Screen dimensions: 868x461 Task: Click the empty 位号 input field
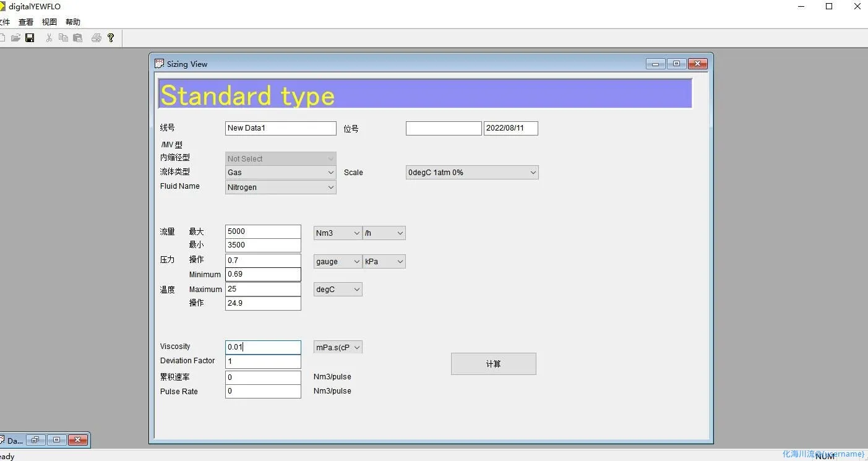(444, 128)
